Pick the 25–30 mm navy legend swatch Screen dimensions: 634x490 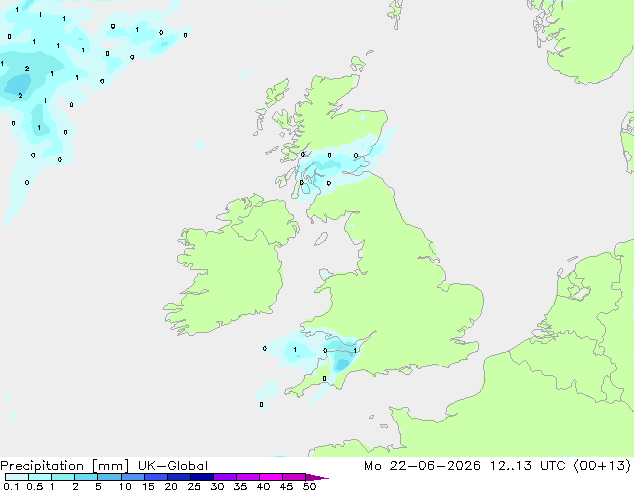pos(201,477)
